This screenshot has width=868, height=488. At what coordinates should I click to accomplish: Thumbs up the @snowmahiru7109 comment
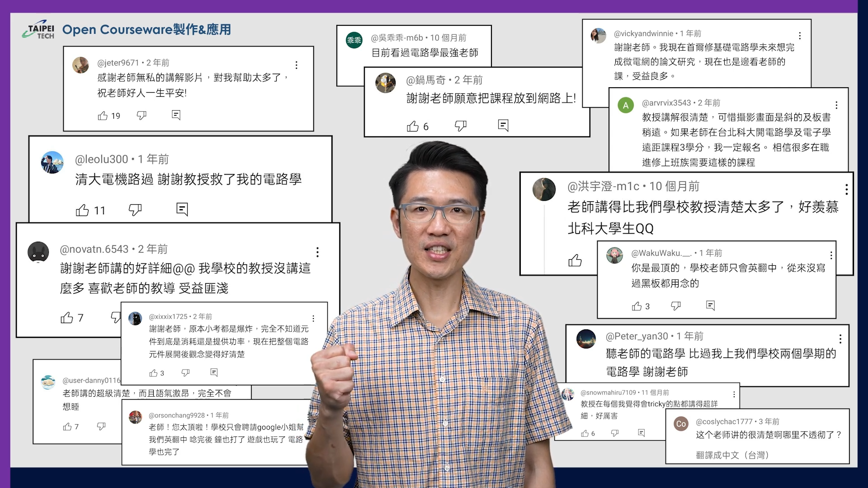[585, 433]
